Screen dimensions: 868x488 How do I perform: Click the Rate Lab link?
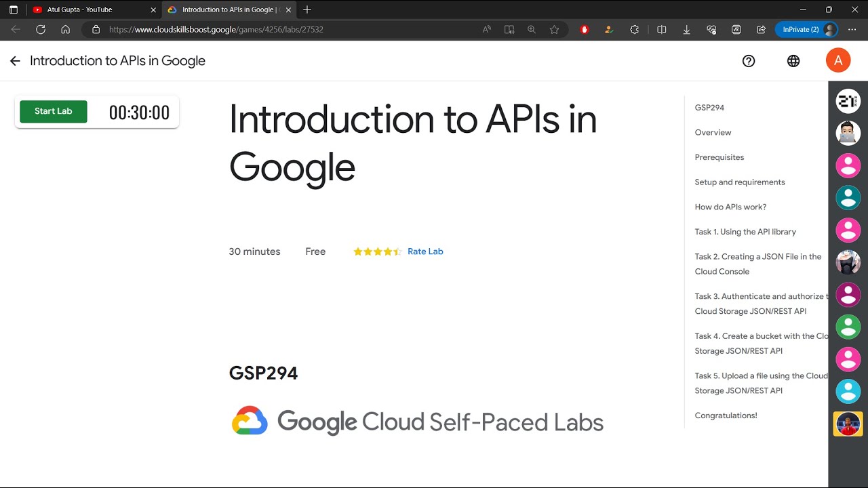pyautogui.click(x=425, y=251)
